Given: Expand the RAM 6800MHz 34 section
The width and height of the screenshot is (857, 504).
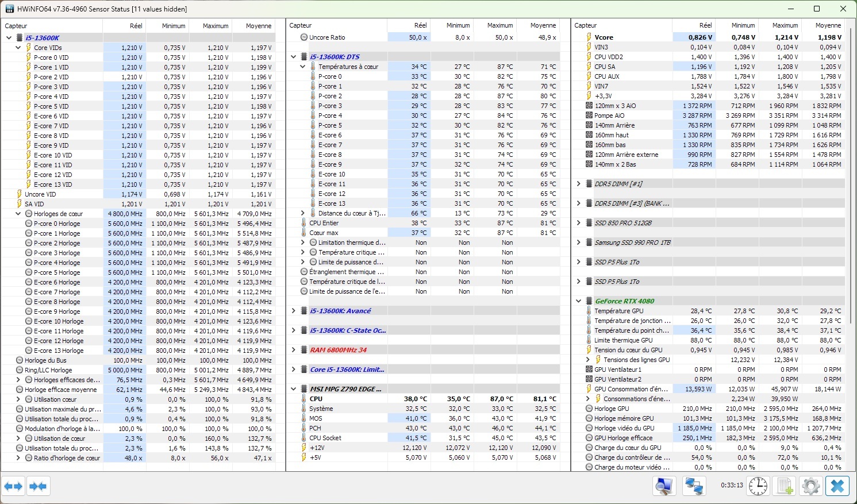Looking at the screenshot, I should (x=294, y=350).
